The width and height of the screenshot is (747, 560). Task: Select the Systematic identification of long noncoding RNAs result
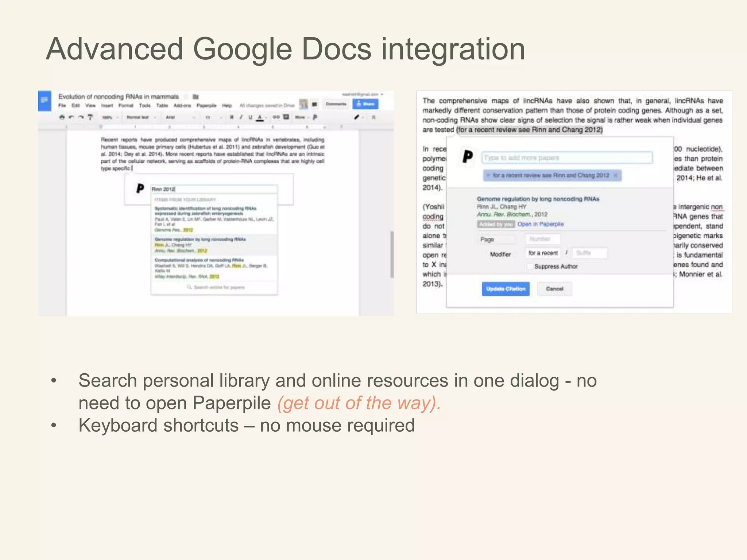coord(214,219)
